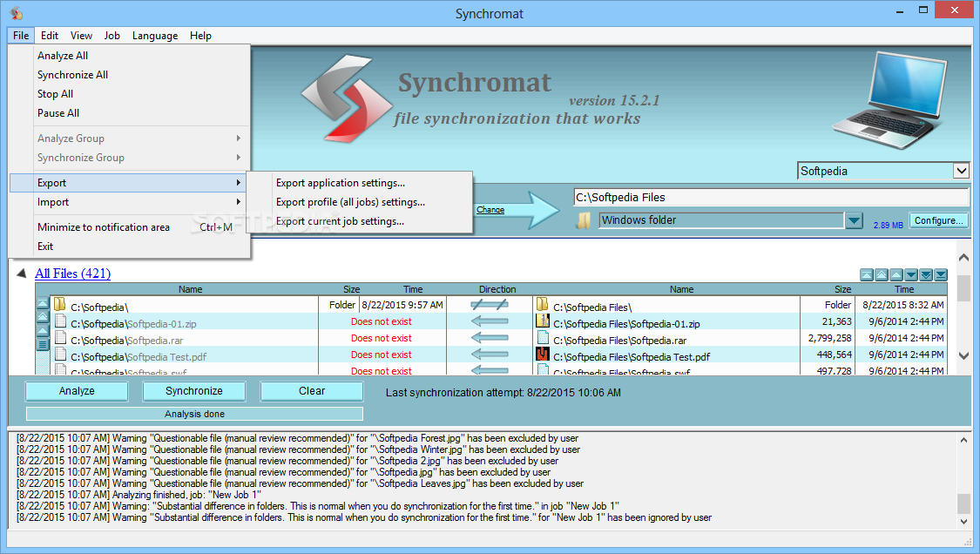Click the right Size column header

click(842, 289)
